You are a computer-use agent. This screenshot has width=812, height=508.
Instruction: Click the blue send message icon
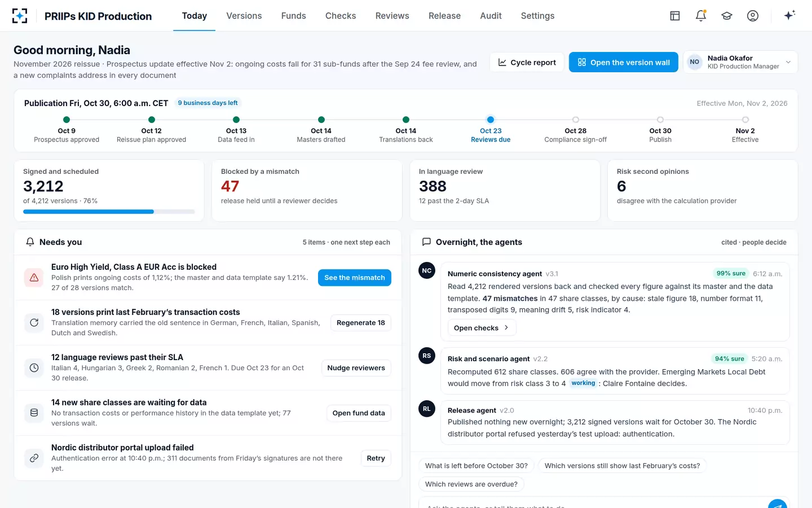[x=778, y=504]
